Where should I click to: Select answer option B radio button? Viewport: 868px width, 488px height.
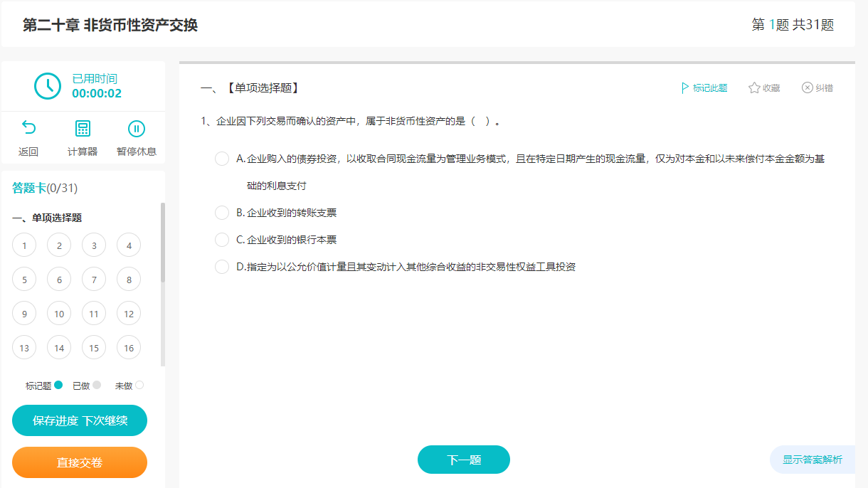click(221, 212)
